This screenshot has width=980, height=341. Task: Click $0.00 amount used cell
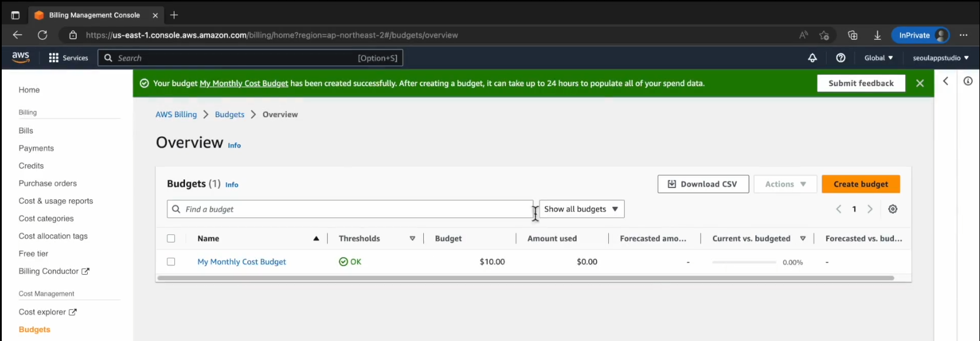click(x=587, y=262)
